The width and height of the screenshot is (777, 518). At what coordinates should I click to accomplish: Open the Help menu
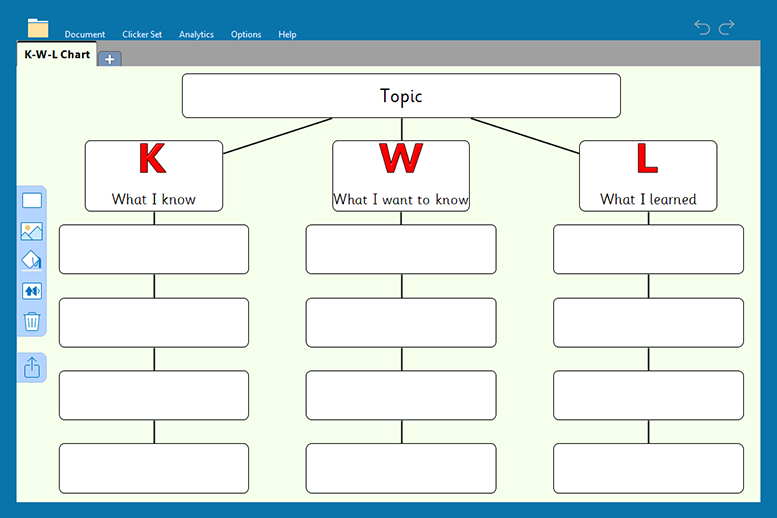[x=287, y=34]
